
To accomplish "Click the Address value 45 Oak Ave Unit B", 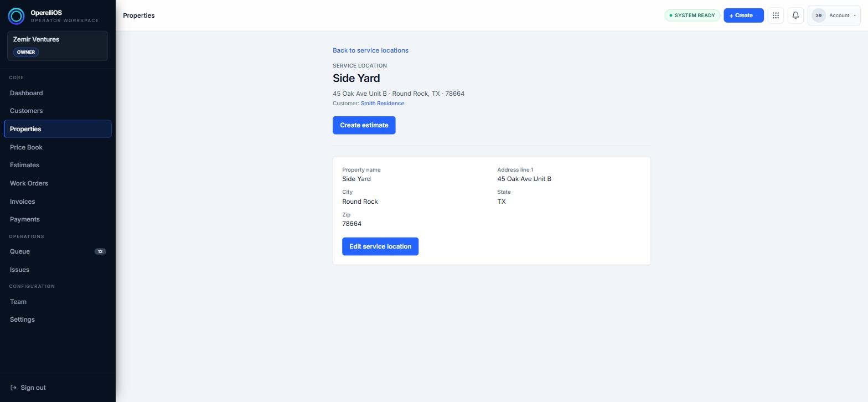I will (x=524, y=179).
